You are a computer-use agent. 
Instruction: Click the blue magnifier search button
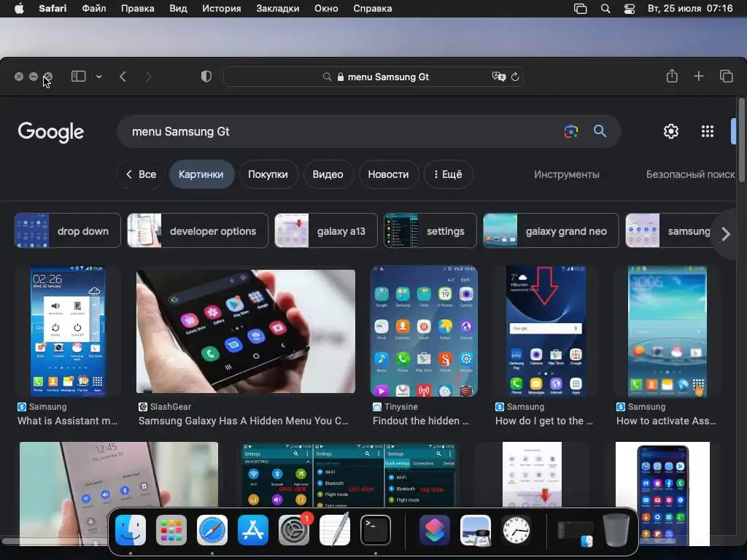pyautogui.click(x=600, y=131)
